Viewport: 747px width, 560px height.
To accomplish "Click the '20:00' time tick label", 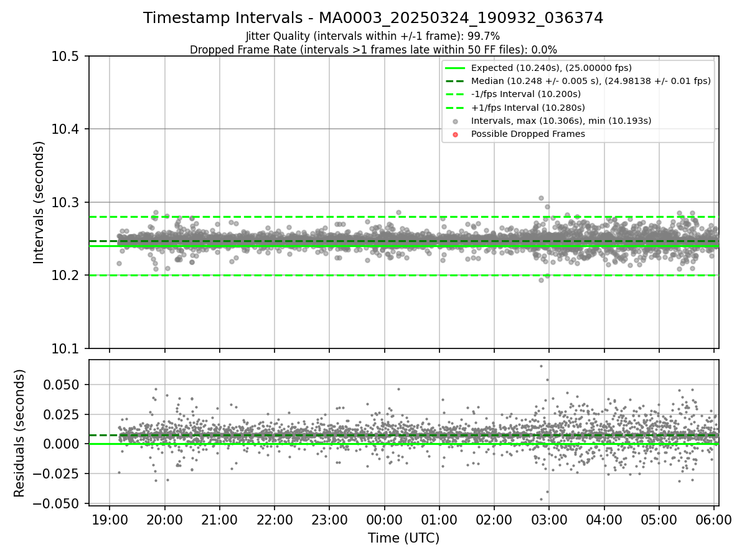I will tap(165, 520).
